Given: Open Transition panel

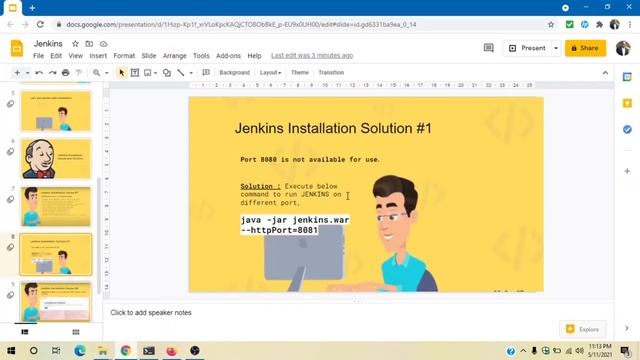Looking at the screenshot, I should 331,73.
